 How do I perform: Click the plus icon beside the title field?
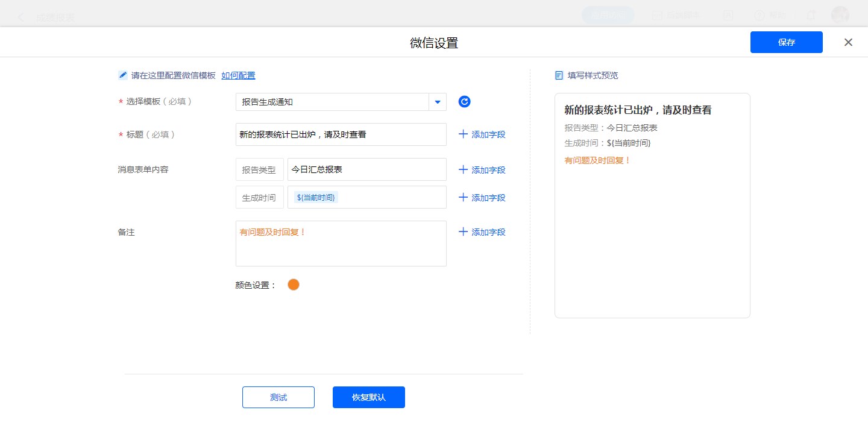(x=463, y=134)
